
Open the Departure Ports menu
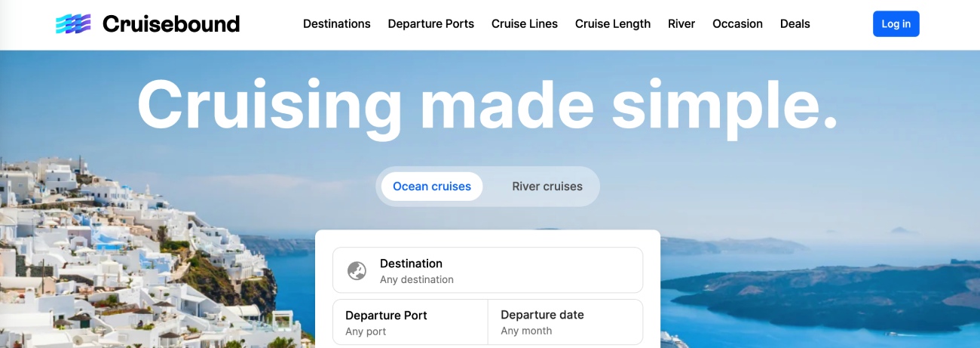431,24
